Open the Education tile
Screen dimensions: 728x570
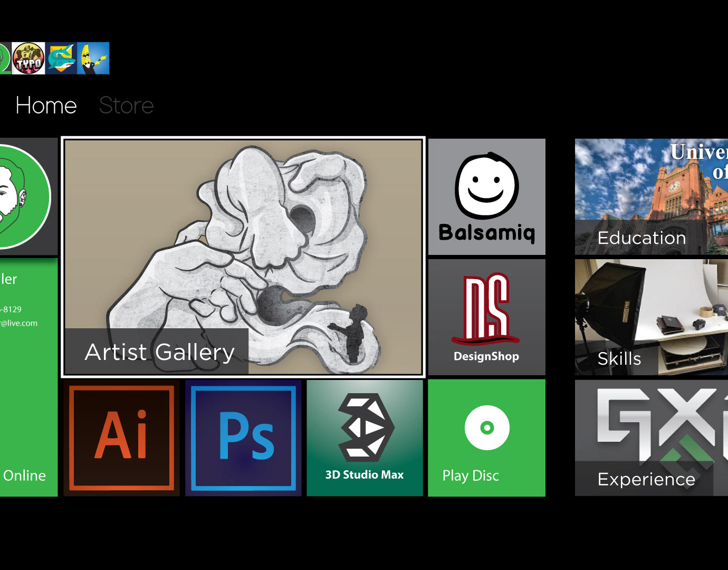tap(652, 197)
